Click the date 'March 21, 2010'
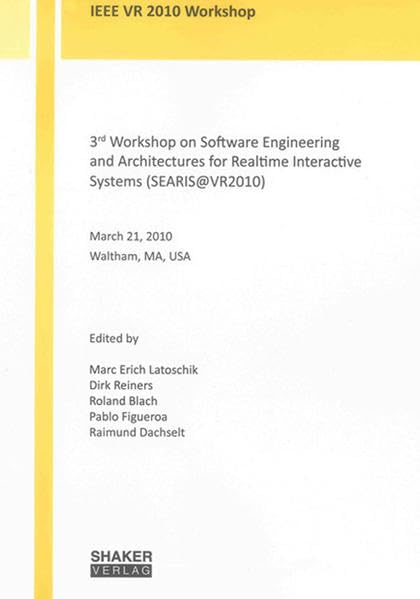The image size is (420, 599). [x=131, y=236]
